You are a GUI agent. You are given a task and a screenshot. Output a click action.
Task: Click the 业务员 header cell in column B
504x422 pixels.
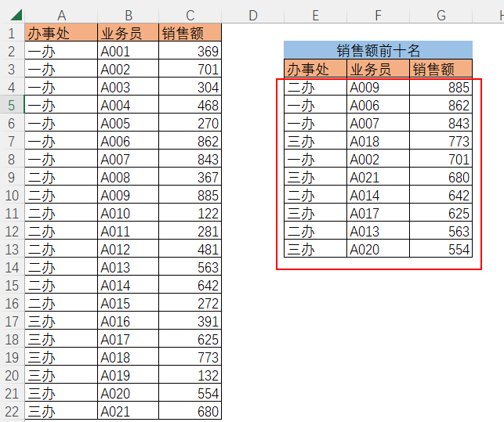128,33
